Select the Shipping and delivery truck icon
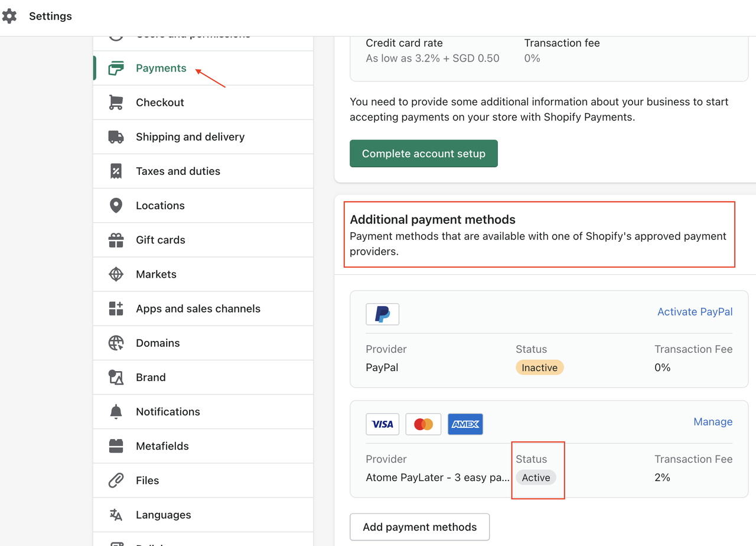The width and height of the screenshot is (756, 546). 116,136
